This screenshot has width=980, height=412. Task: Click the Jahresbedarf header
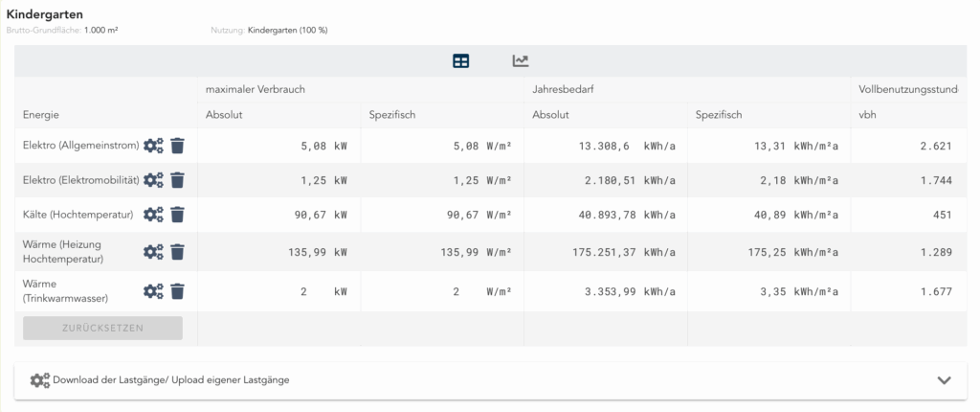pyautogui.click(x=563, y=89)
